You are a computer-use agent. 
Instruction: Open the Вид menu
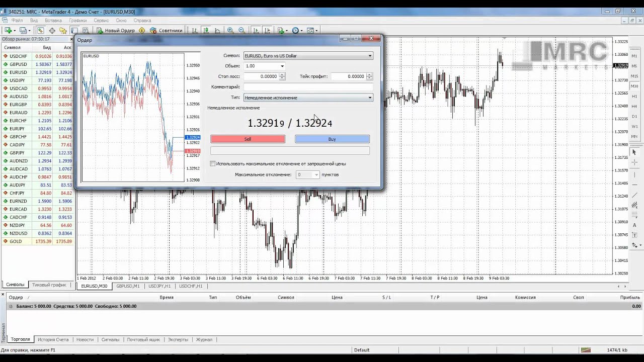pos(34,21)
